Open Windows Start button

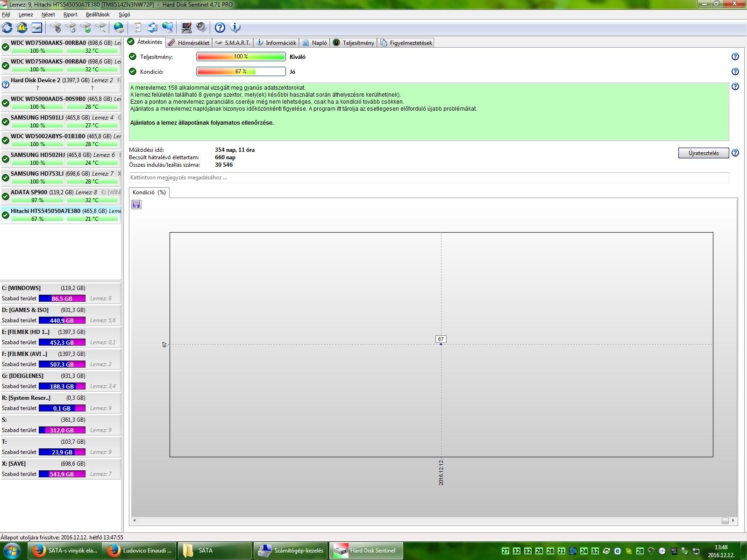(12, 551)
